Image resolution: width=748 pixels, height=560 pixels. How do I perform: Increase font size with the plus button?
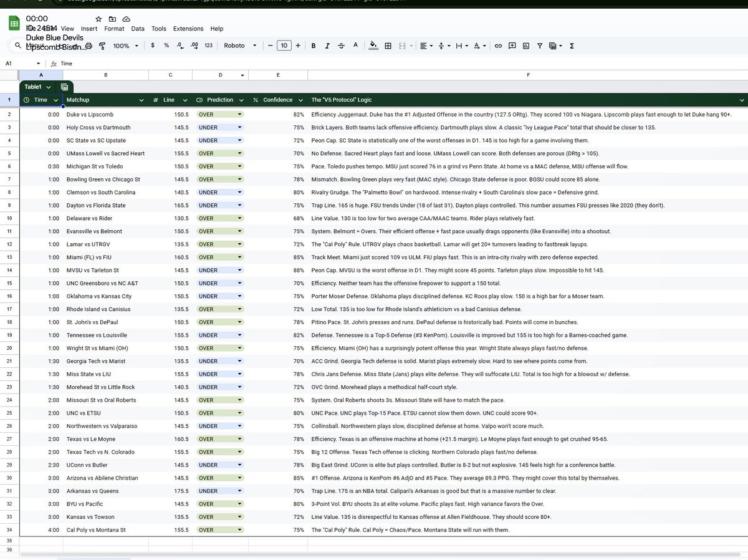(x=298, y=46)
